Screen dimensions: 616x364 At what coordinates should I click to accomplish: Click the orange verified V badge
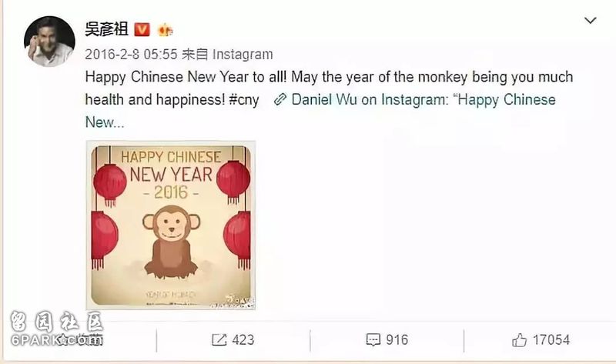point(142,30)
